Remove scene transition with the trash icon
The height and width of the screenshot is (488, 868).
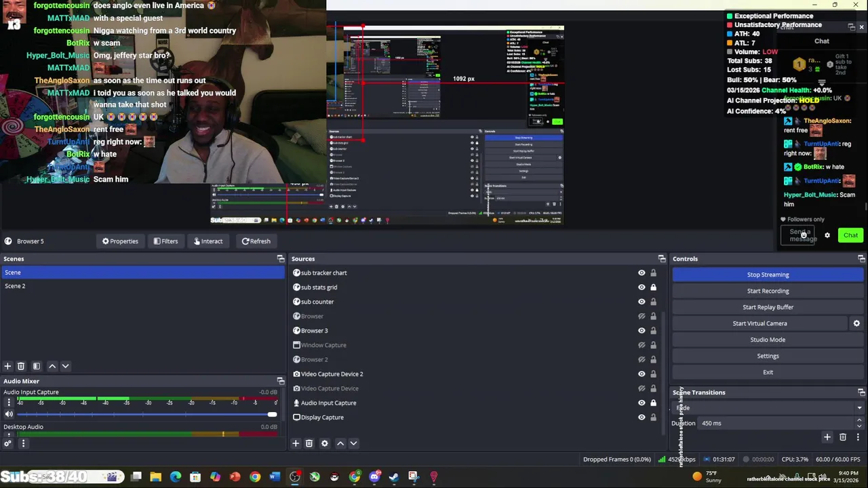click(843, 437)
